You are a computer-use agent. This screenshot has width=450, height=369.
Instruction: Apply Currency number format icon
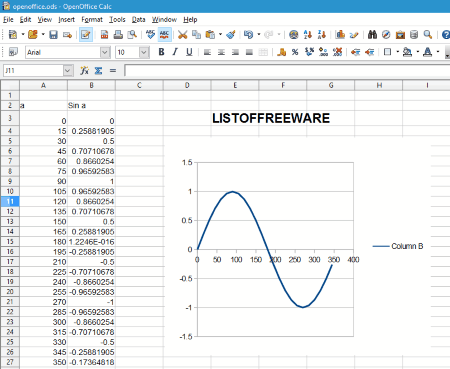[281, 52]
